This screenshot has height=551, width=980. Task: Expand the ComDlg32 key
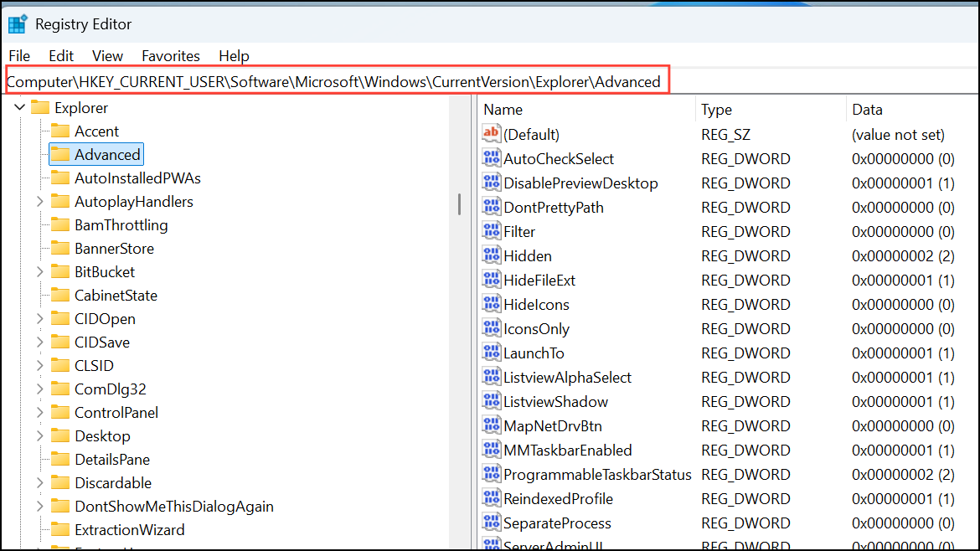pyautogui.click(x=40, y=389)
